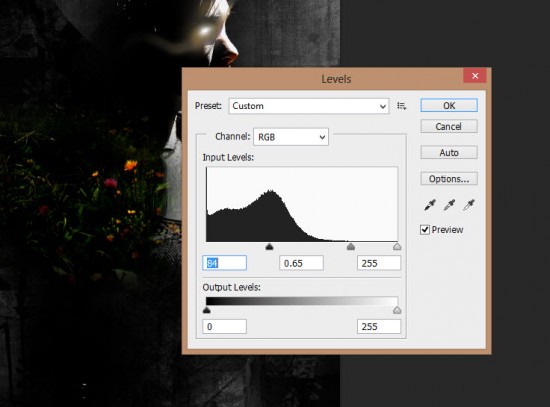Select the black point eyedropper
Viewport: 550px width, 407px height.
(430, 205)
